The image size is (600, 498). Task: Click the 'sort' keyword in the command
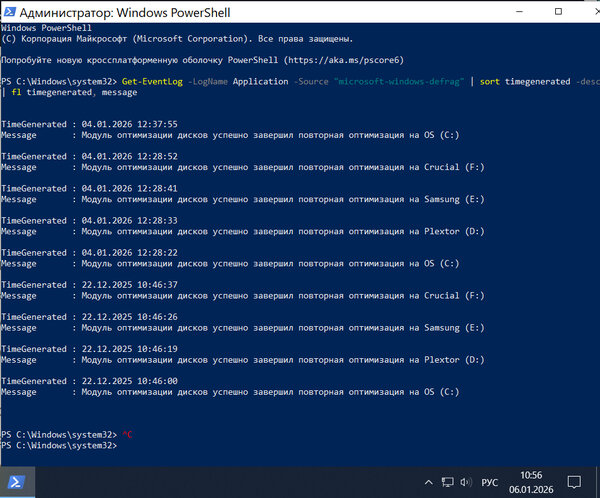(x=490, y=82)
